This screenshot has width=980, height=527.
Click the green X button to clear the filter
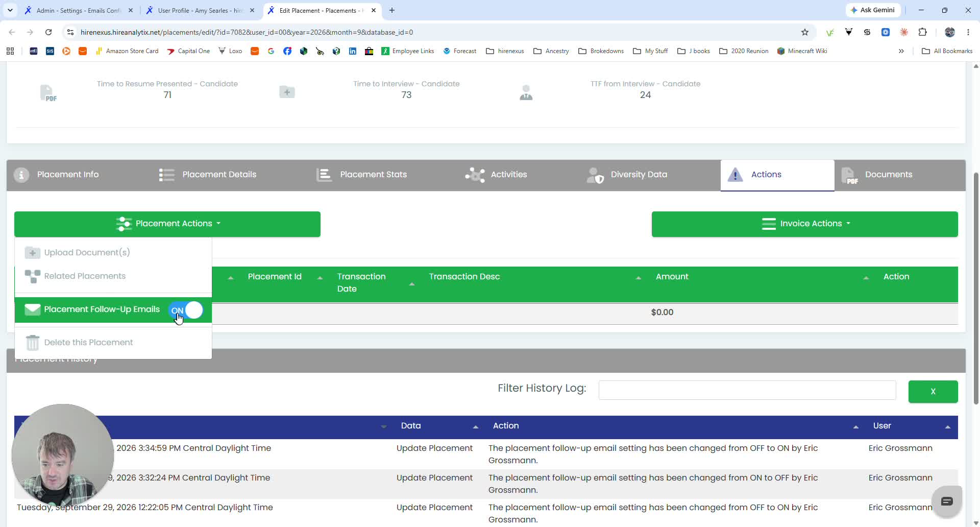(x=933, y=392)
